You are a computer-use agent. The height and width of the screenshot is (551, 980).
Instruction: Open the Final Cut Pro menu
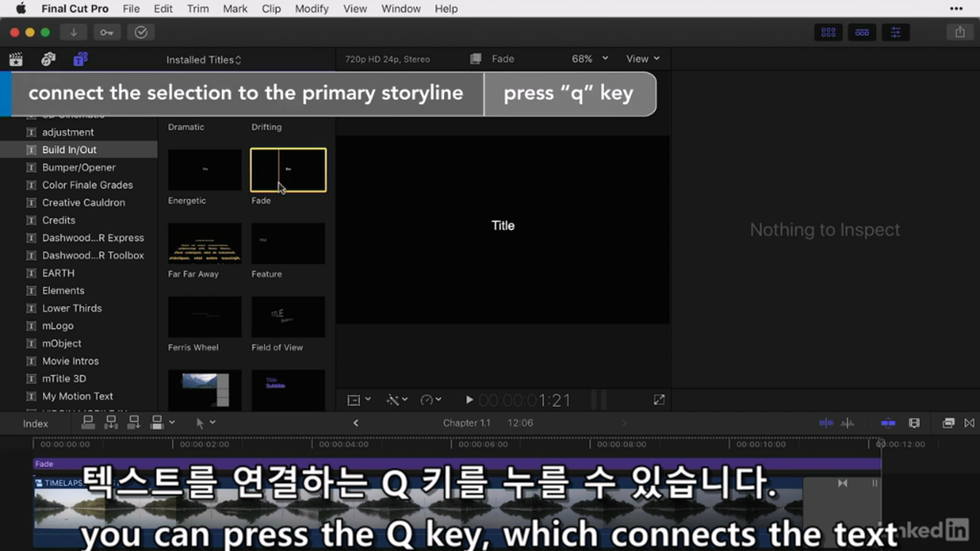pos(75,8)
